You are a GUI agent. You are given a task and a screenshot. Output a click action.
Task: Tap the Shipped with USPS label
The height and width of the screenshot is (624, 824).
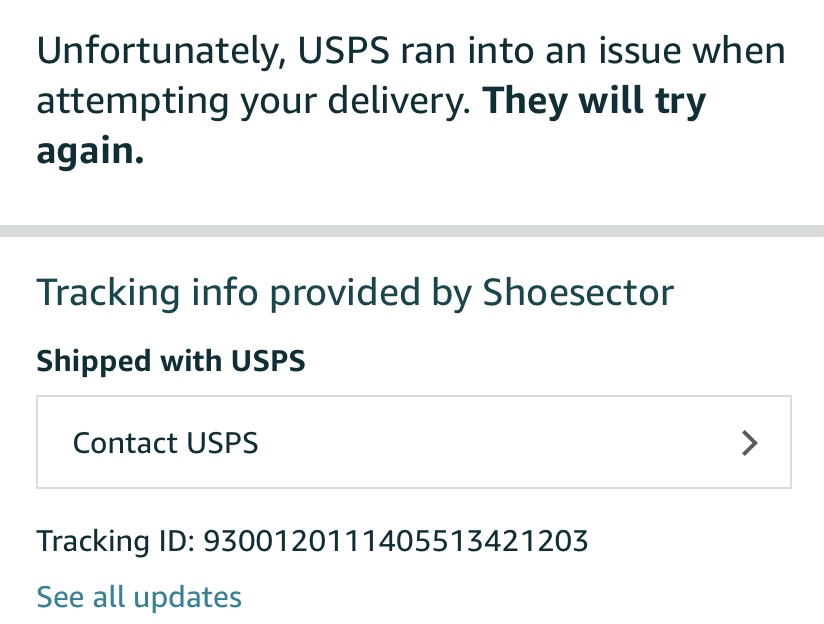point(170,360)
